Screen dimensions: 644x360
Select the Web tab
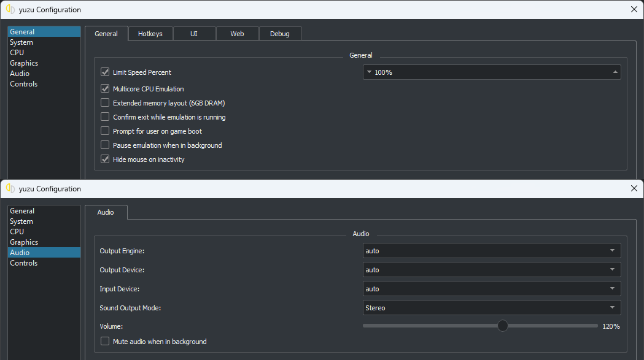(237, 34)
